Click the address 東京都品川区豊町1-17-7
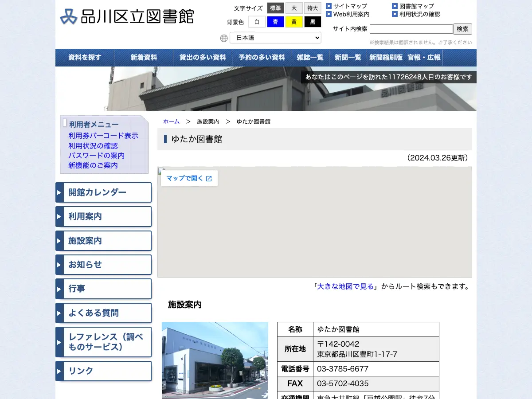532x399 pixels. pos(357,354)
